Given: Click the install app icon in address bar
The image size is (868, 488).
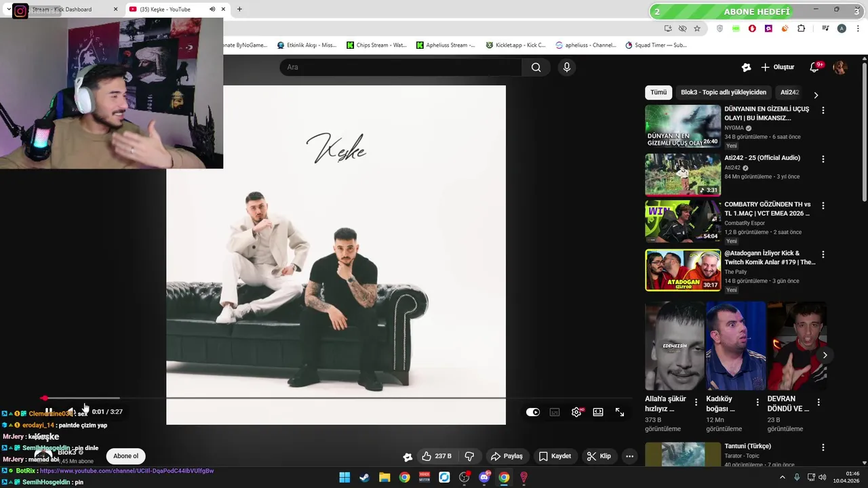Looking at the screenshot, I should click(668, 28).
